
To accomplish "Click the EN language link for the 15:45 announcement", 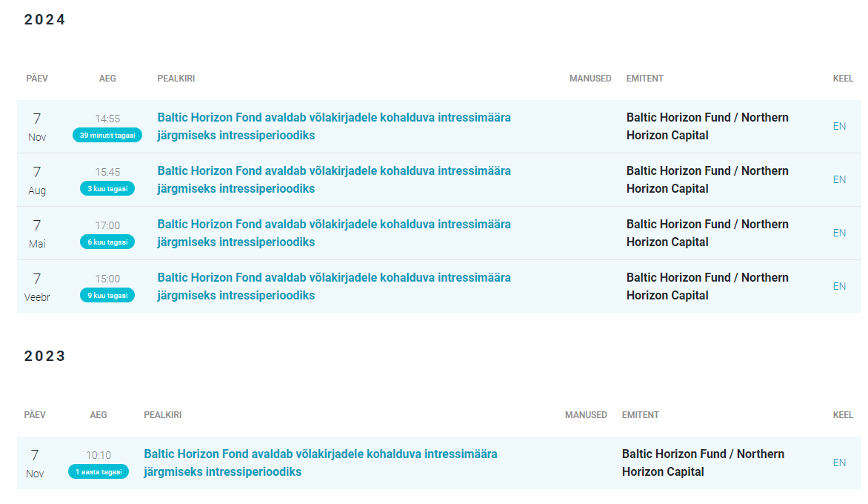I will click(x=839, y=179).
